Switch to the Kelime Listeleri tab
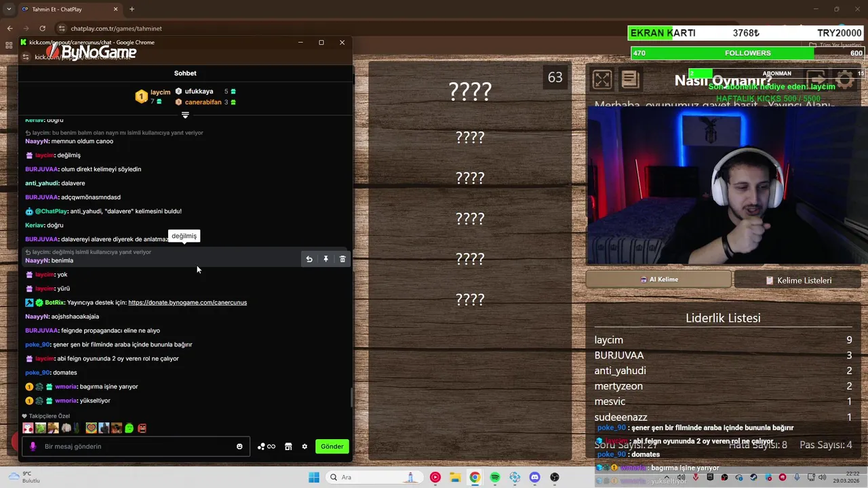Image resolution: width=868 pixels, height=488 pixels. click(x=798, y=280)
